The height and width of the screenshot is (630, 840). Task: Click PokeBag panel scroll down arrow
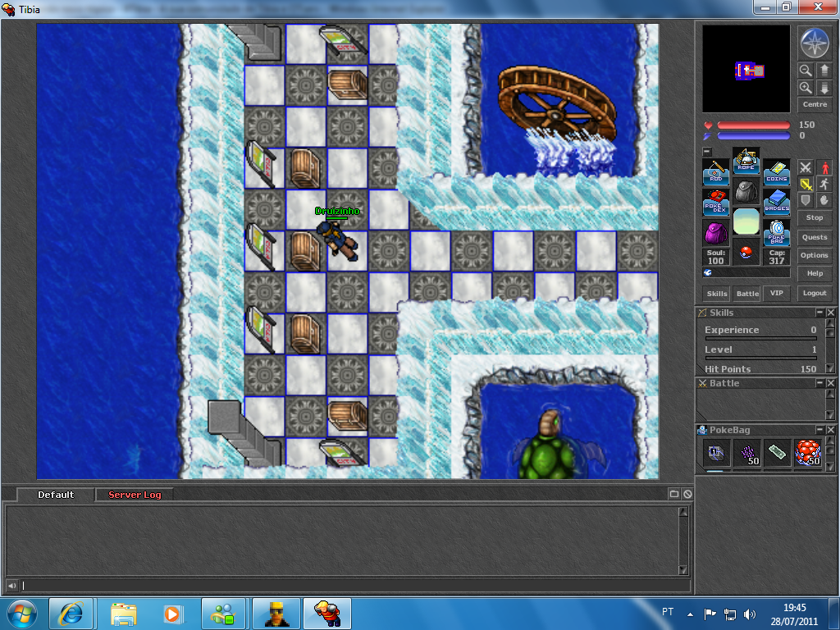tap(830, 467)
